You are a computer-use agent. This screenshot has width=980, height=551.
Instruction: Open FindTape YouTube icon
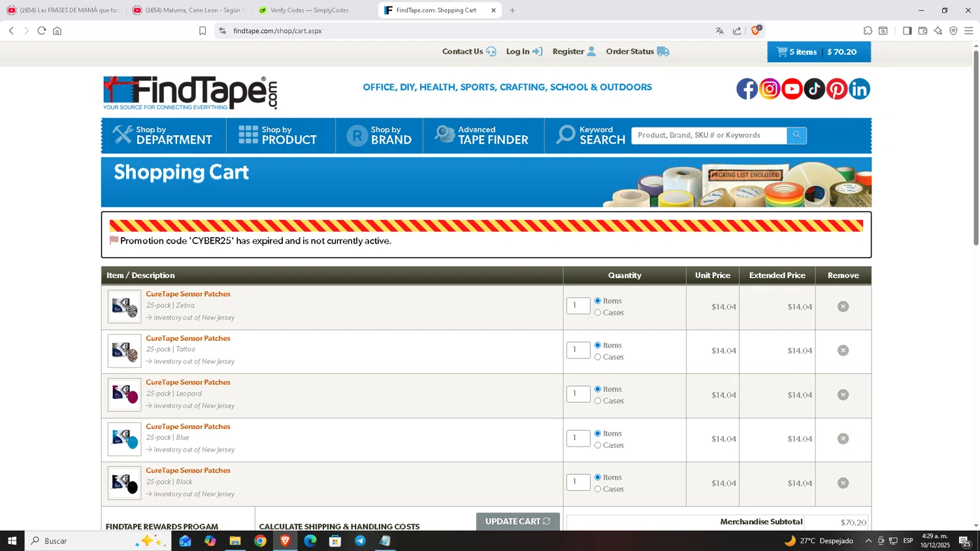pyautogui.click(x=792, y=89)
